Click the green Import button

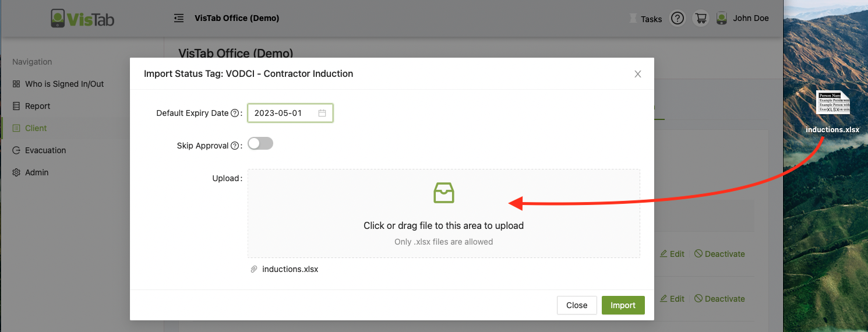coord(623,305)
